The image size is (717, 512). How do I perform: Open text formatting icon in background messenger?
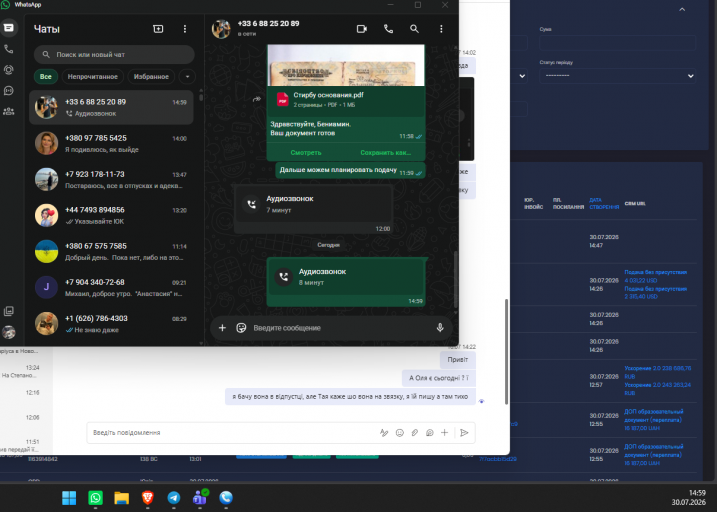pyautogui.click(x=384, y=432)
